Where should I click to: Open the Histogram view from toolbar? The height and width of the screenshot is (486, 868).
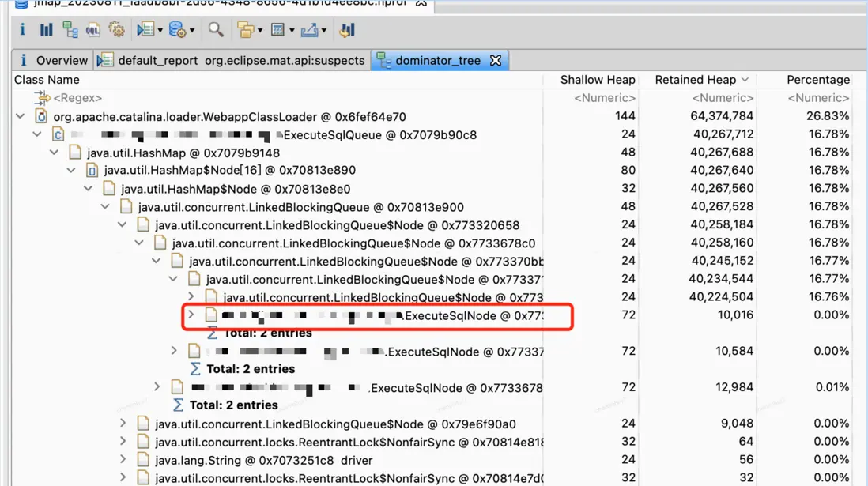click(47, 29)
